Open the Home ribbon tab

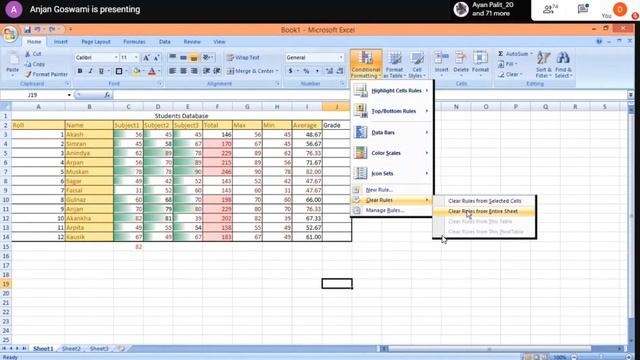(34, 42)
